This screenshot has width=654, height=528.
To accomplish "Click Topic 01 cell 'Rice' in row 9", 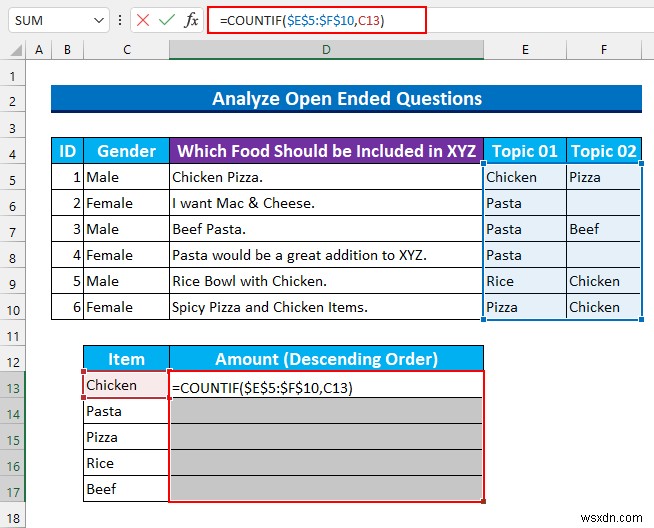I will (525, 281).
